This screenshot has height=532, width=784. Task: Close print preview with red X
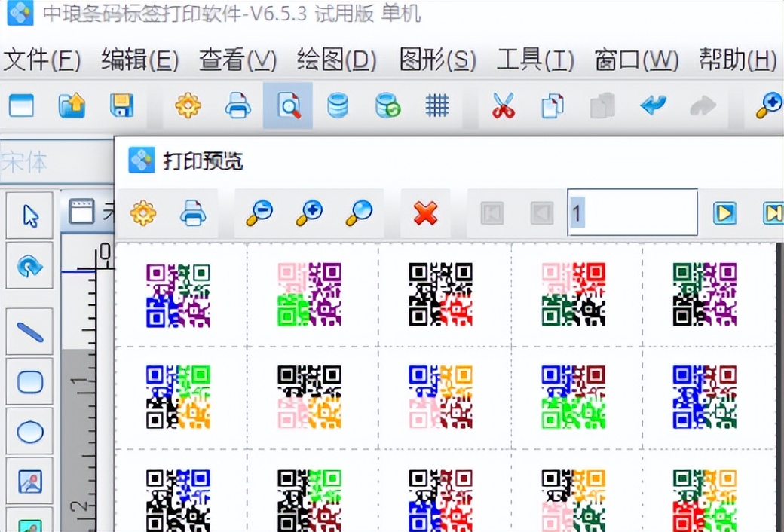click(425, 213)
